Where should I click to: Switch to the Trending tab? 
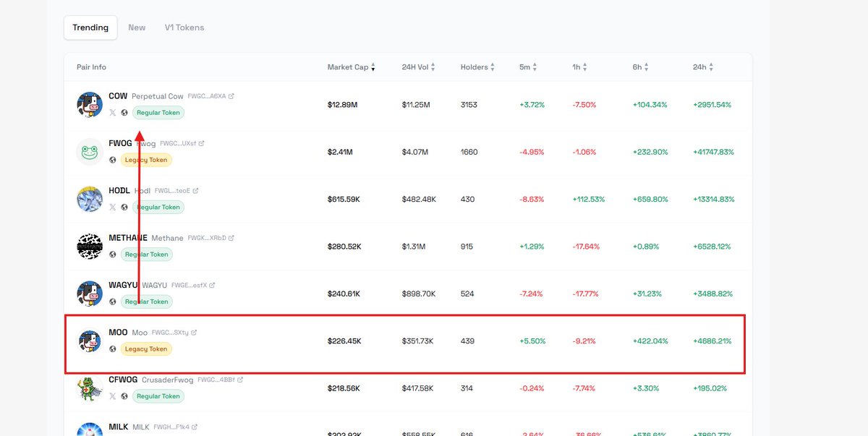tap(90, 27)
